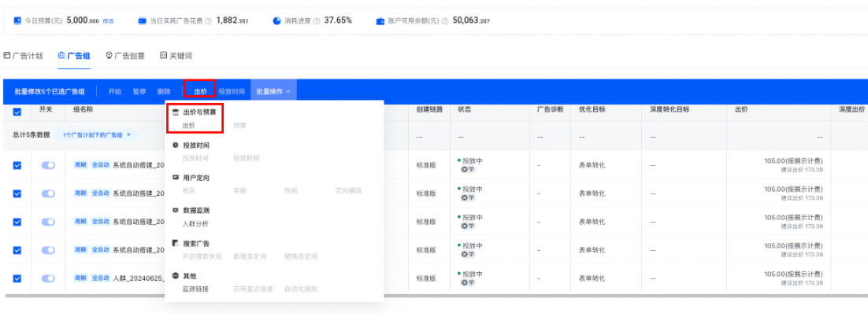Open the help icon beside 账户可用余额(元)

pyautogui.click(x=445, y=21)
